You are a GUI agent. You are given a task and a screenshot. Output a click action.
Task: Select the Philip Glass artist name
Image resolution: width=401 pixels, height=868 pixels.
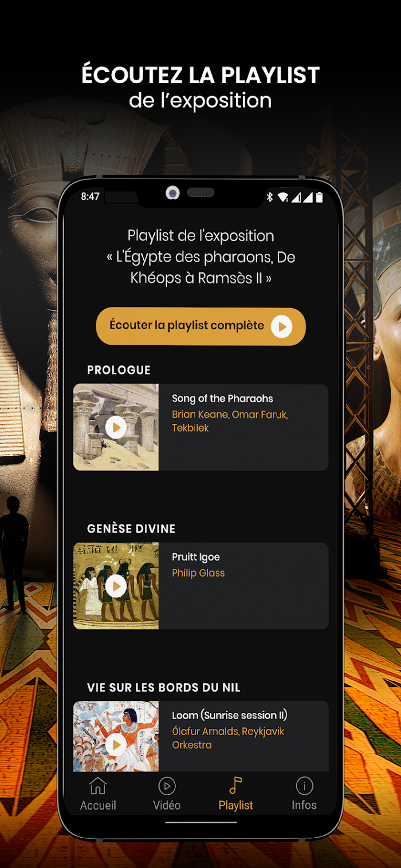198,573
